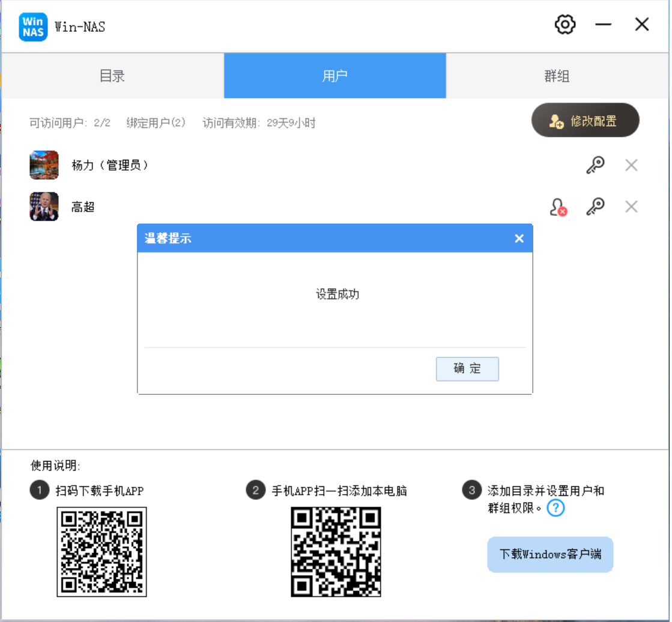The width and height of the screenshot is (672, 622).
Task: Click avatar of 高超
Action: [x=44, y=207]
